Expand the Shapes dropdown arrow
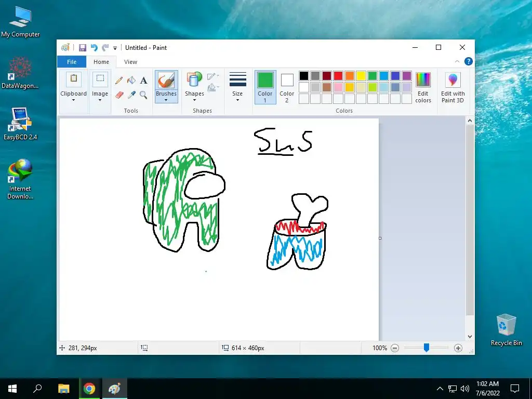The height and width of the screenshot is (399, 532). pyautogui.click(x=194, y=100)
